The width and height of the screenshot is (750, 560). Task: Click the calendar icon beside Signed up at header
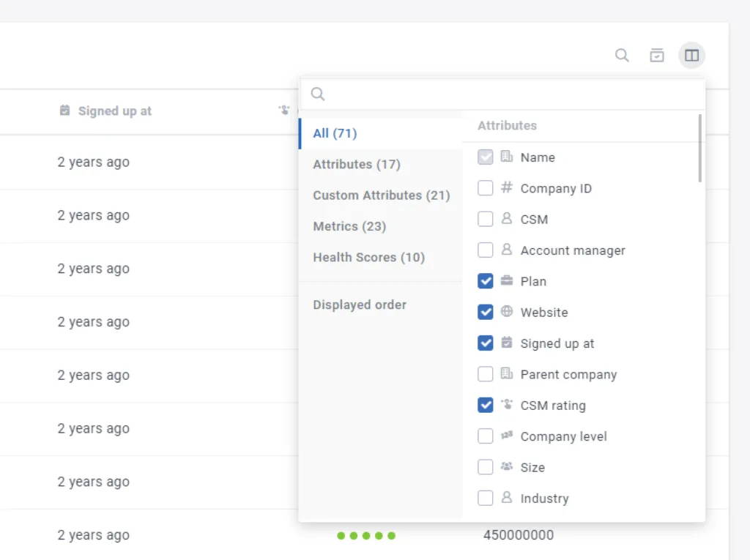64,111
